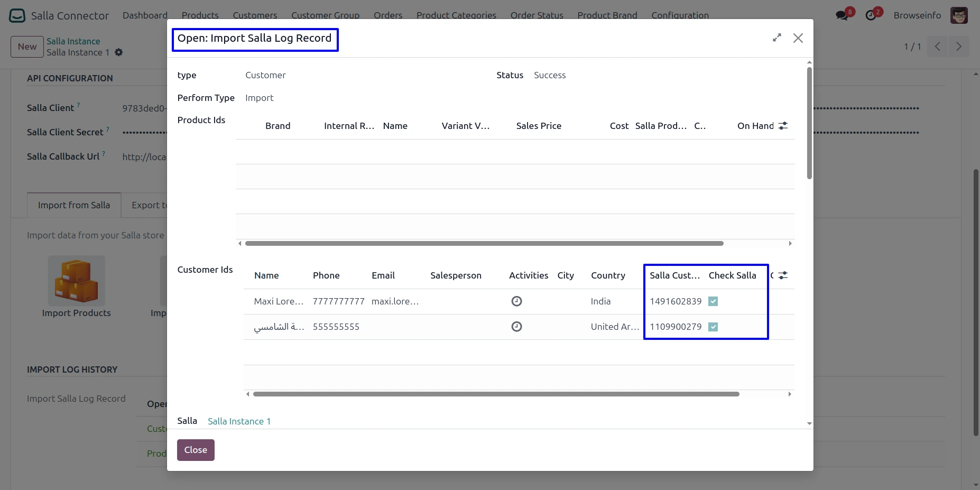980x490 pixels.
Task: Open the activities clock notification icon
Action: tap(871, 15)
